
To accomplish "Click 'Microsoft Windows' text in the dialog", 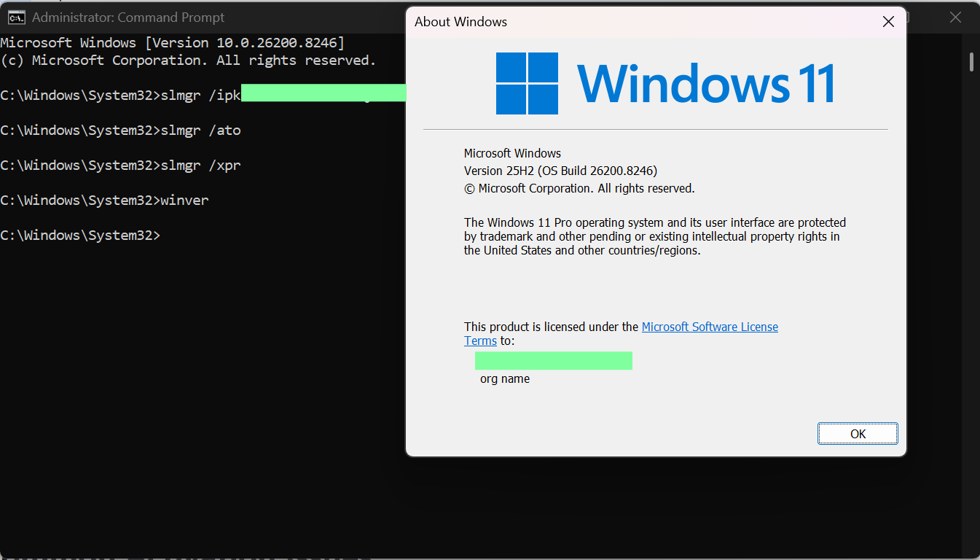I will point(512,153).
